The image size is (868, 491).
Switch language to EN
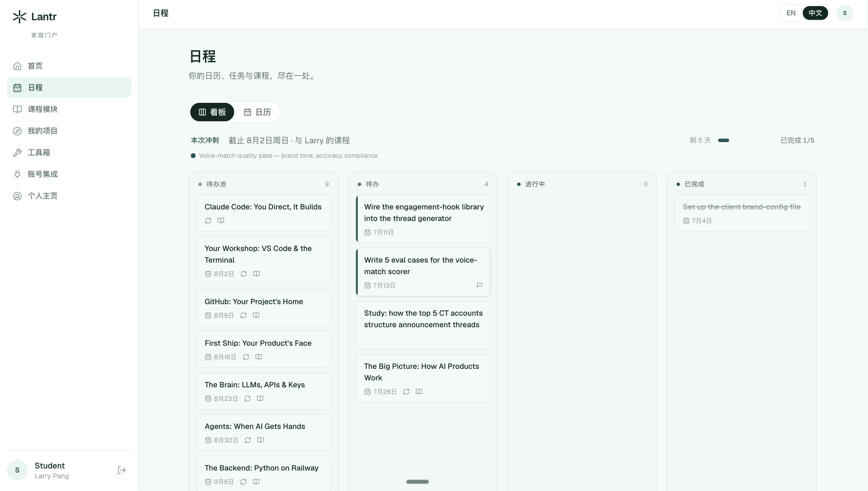[x=791, y=13]
